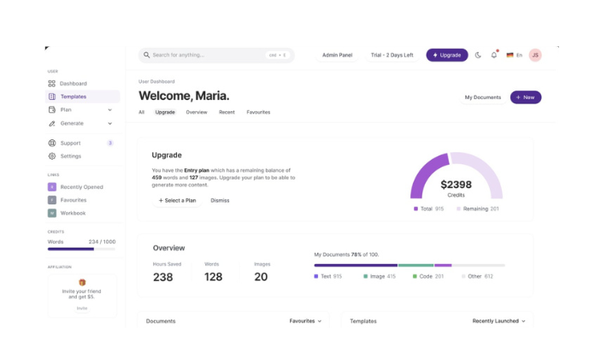Open Recently Opened link
Image resolution: width=595 pixels, height=364 pixels.
83,187
